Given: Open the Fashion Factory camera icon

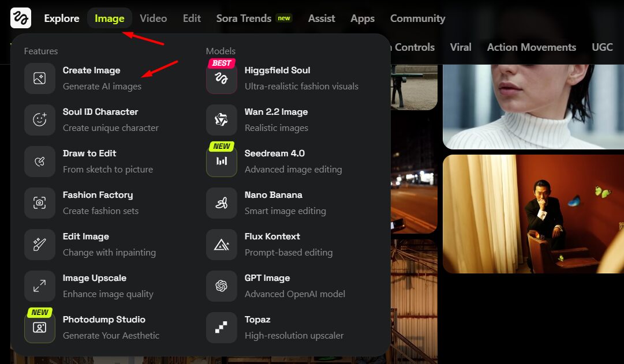Looking at the screenshot, I should (x=40, y=203).
